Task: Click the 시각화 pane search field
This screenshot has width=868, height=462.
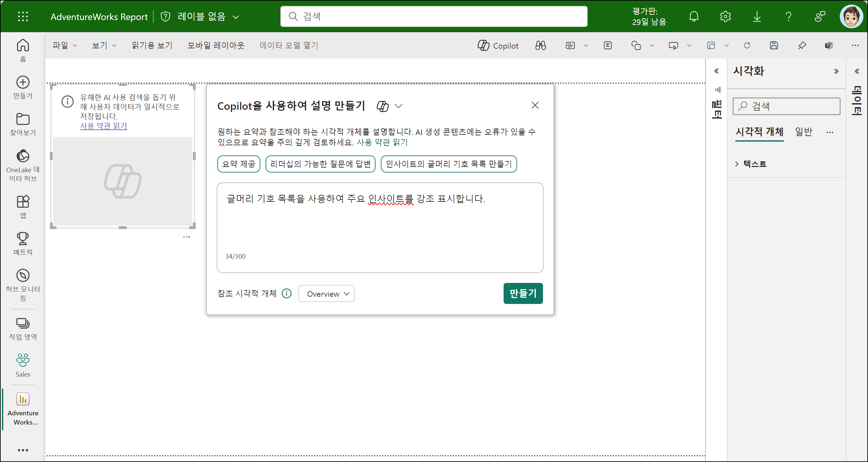Action: 786,106
